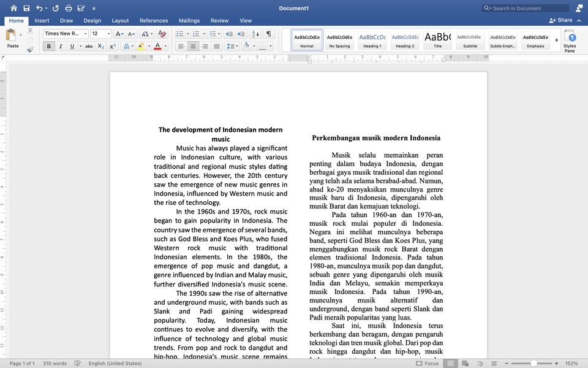This screenshot has width=588, height=368.
Task: Click the zoom slider handle
Action: click(533, 363)
